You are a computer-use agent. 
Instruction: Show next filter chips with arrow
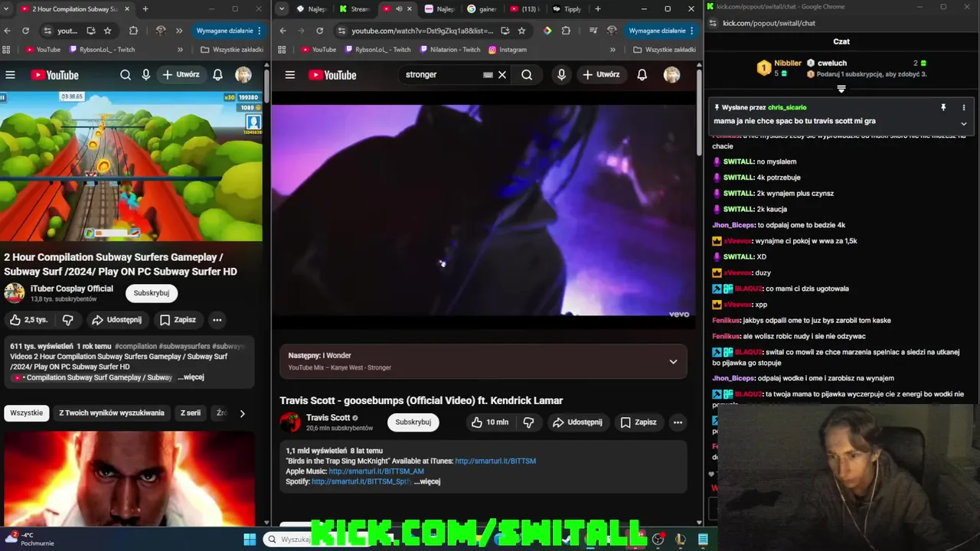pyautogui.click(x=242, y=413)
